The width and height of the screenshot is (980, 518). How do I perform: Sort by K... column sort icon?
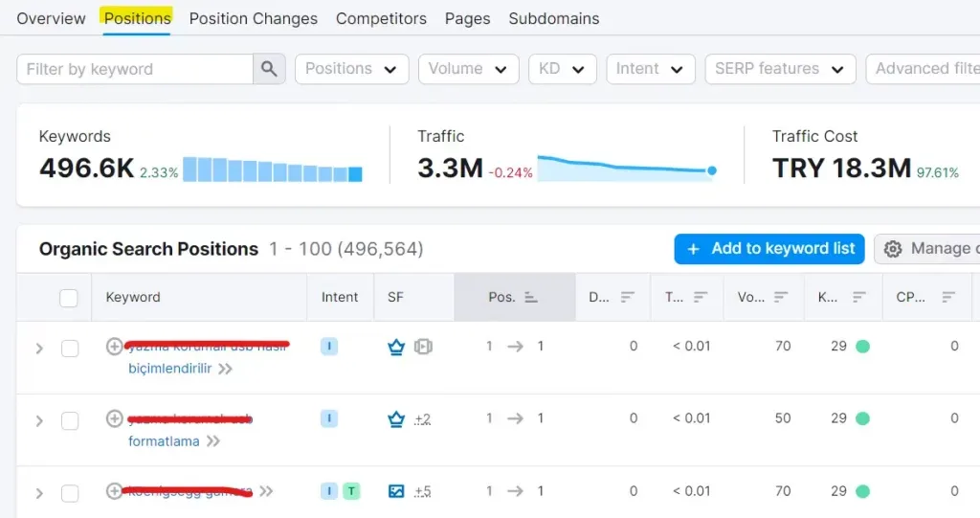859,297
